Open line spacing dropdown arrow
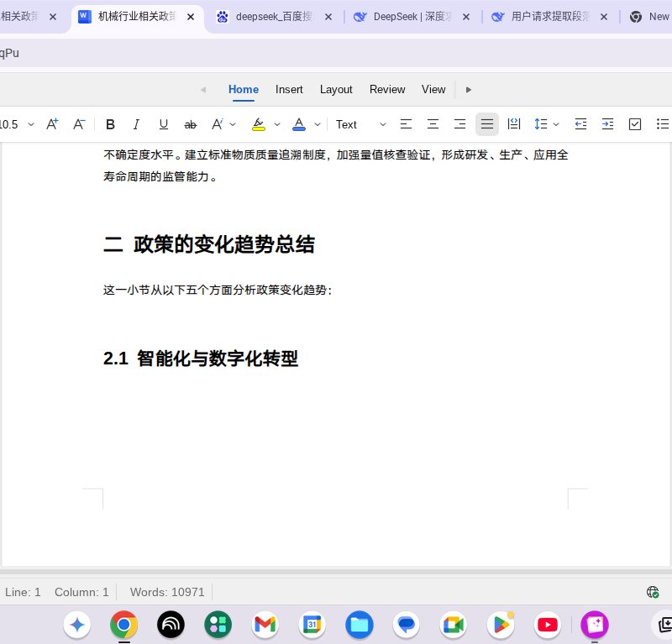This screenshot has height=644, width=672. 556,125
